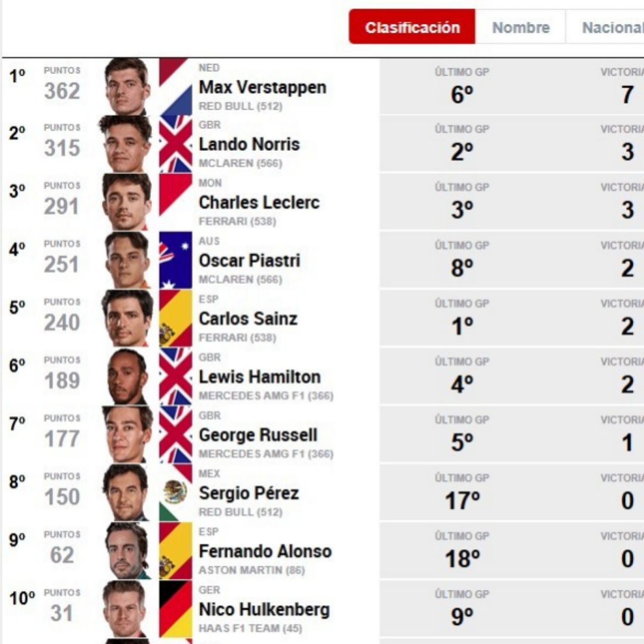Open the Nacionalidad sorting tab
The height and width of the screenshot is (644, 644).
pos(612,27)
